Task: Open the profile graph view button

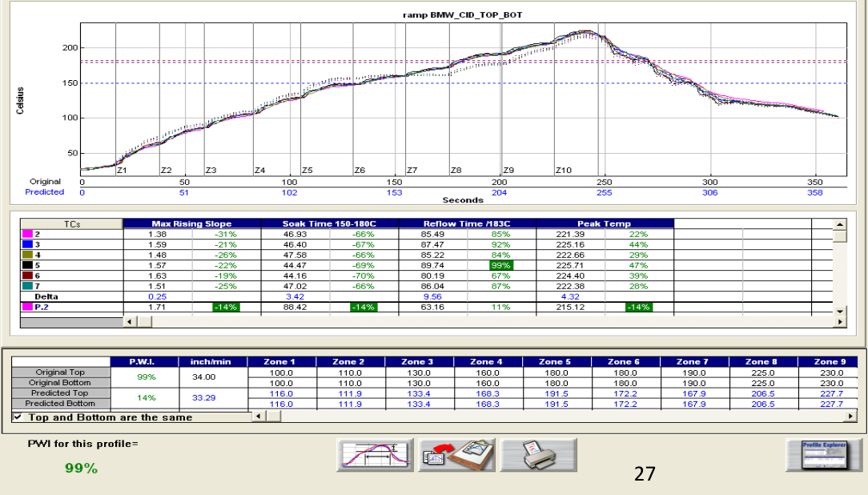Action: (x=375, y=455)
